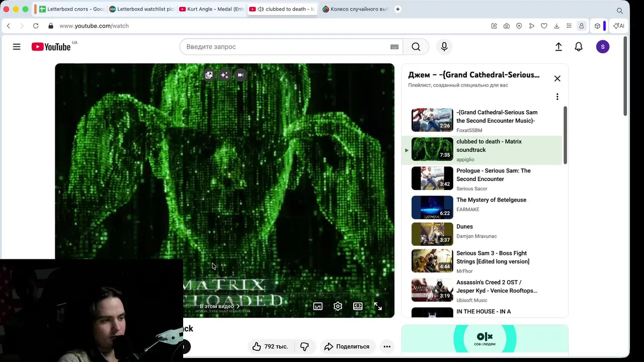Open the notifications bell
The image size is (644, 362).
[579, 47]
